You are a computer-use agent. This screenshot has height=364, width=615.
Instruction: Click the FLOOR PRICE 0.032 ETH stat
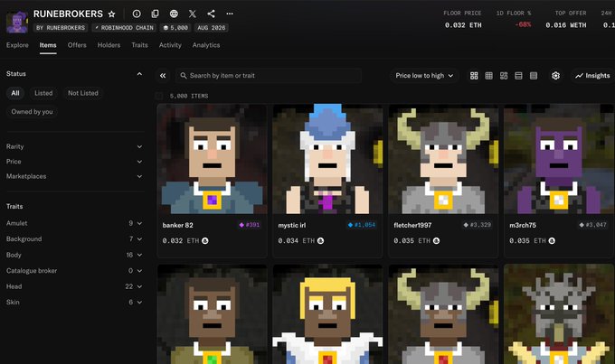click(463, 20)
